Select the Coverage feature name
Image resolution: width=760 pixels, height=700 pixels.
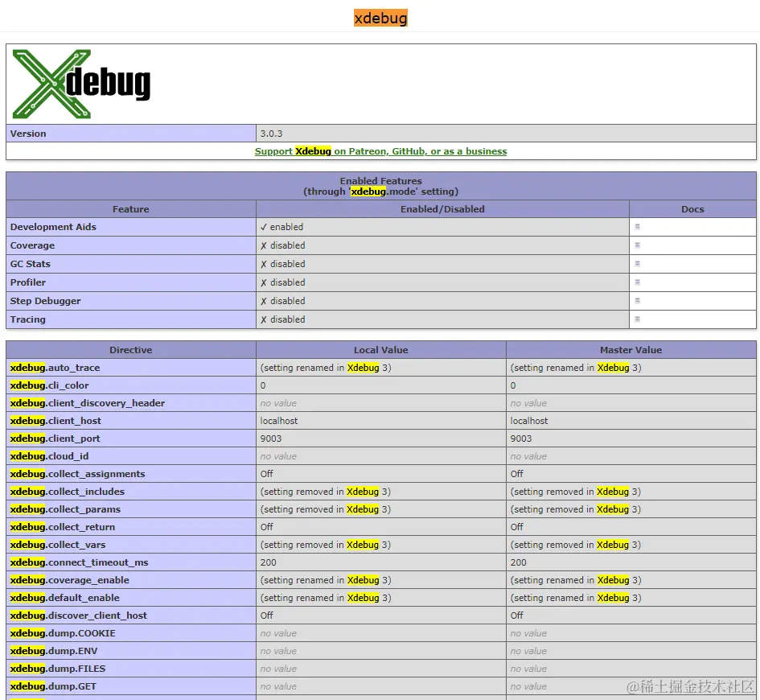[x=32, y=245]
